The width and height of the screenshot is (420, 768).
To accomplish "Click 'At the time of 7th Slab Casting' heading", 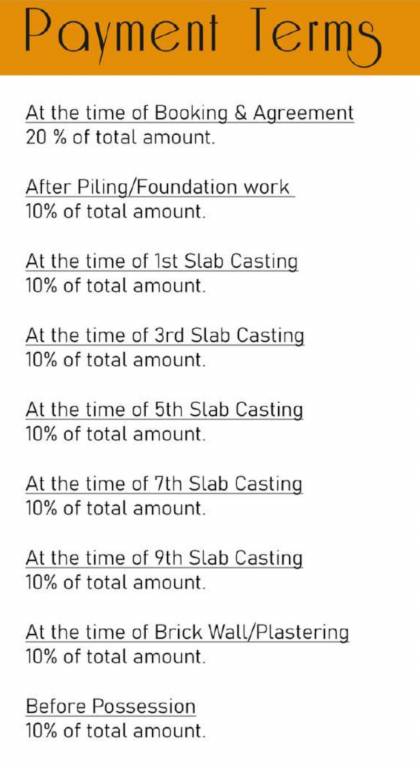I will tap(164, 484).
